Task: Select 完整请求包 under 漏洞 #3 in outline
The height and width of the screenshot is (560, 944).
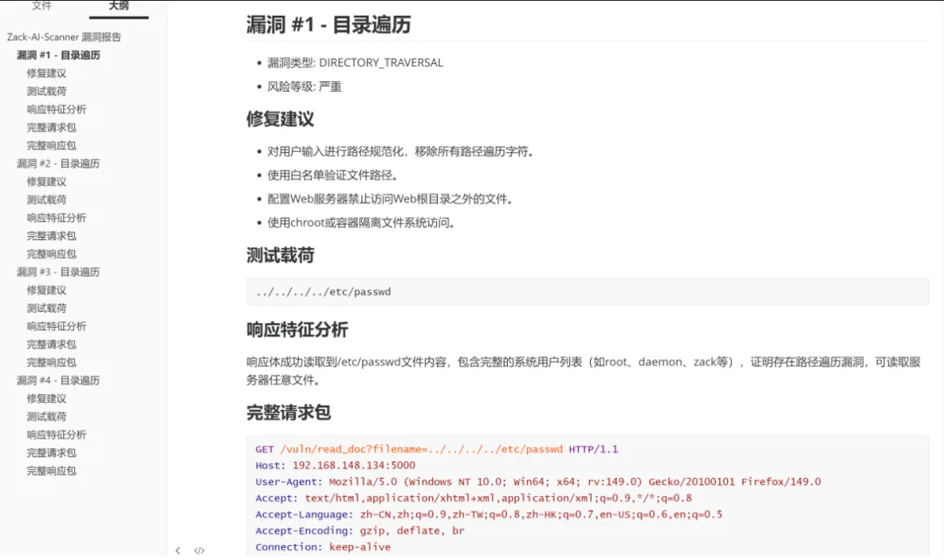Action: 52,344
